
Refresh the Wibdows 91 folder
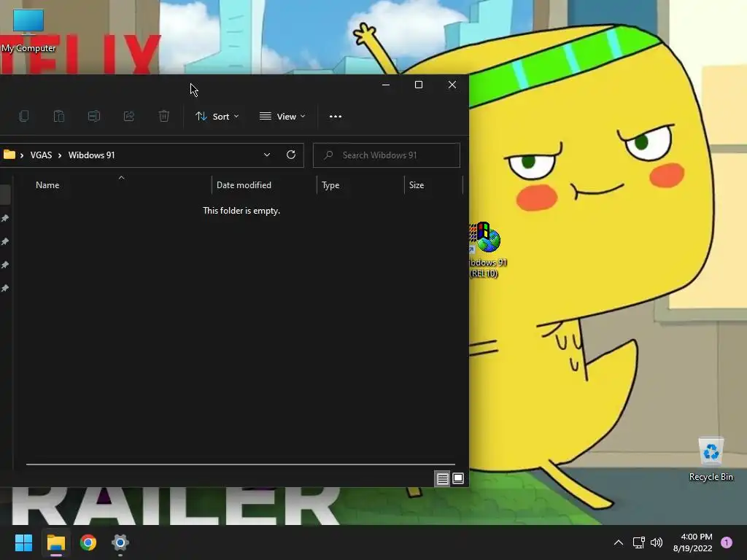click(x=290, y=155)
